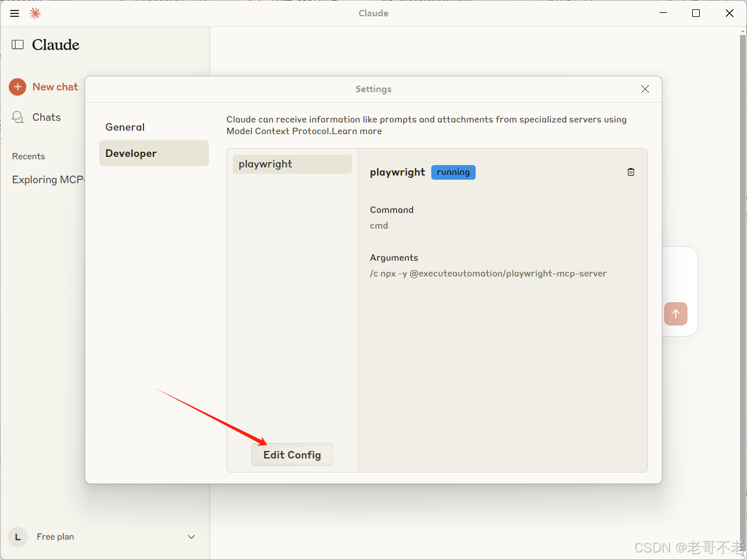
Task: Close the Claude application window
Action: (x=729, y=13)
